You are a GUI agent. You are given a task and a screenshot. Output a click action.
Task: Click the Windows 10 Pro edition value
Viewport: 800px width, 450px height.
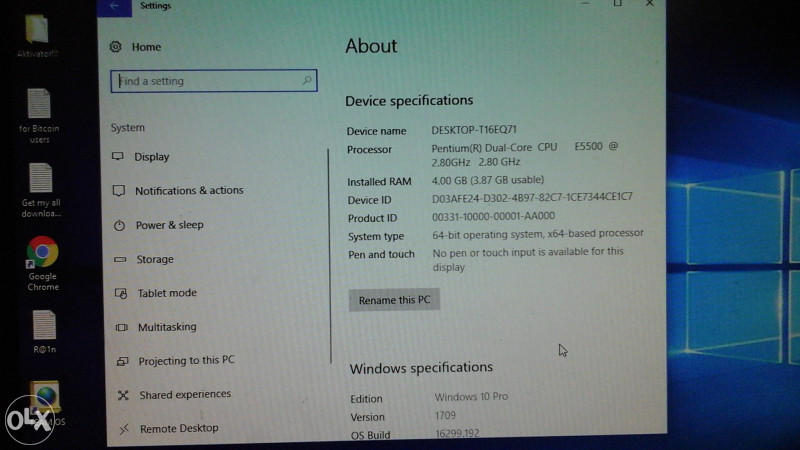471,396
